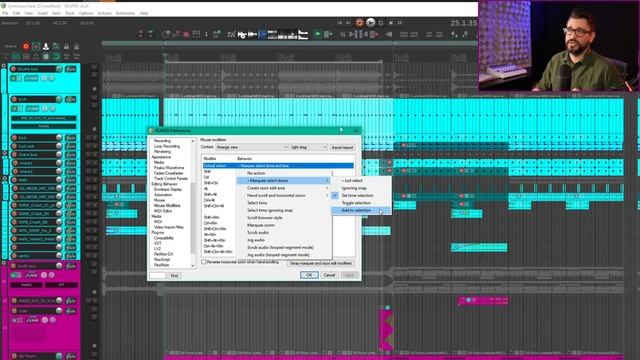The image size is (640, 360).
Task: Adjust the verb1 track volume knob
Action: tap(59, 256)
